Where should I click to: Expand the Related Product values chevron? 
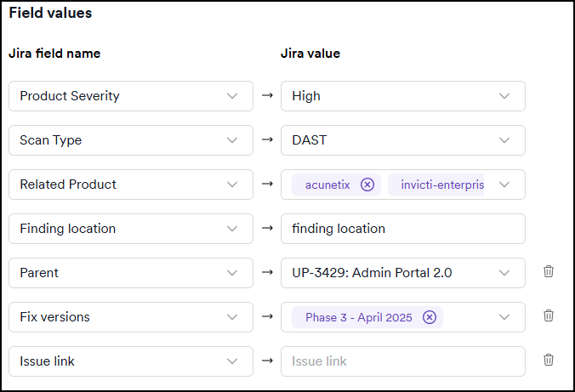pos(504,185)
